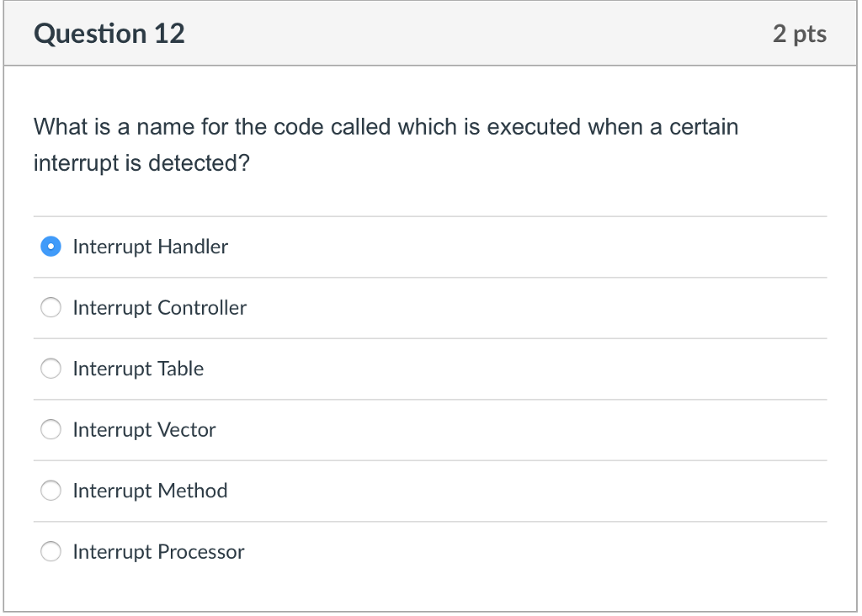This screenshot has width=862, height=616.
Task: Click the Interrupt Table option text
Action: (x=138, y=369)
